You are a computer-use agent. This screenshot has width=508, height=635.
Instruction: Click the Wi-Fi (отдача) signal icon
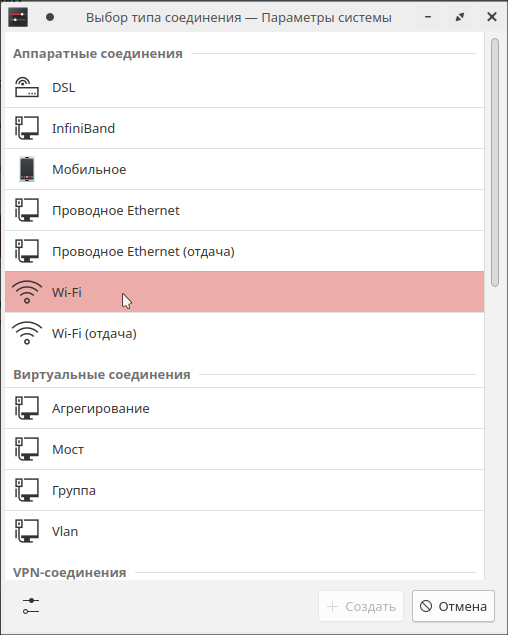pos(27,333)
